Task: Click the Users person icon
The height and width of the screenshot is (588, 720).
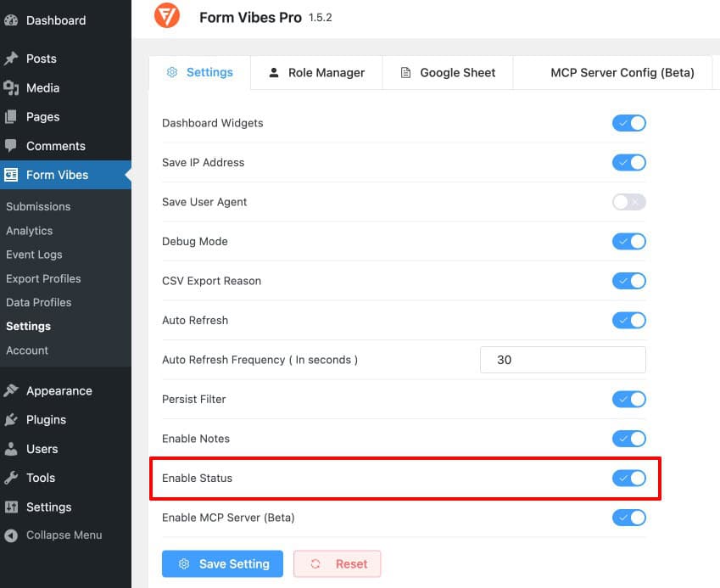Action: click(x=11, y=449)
